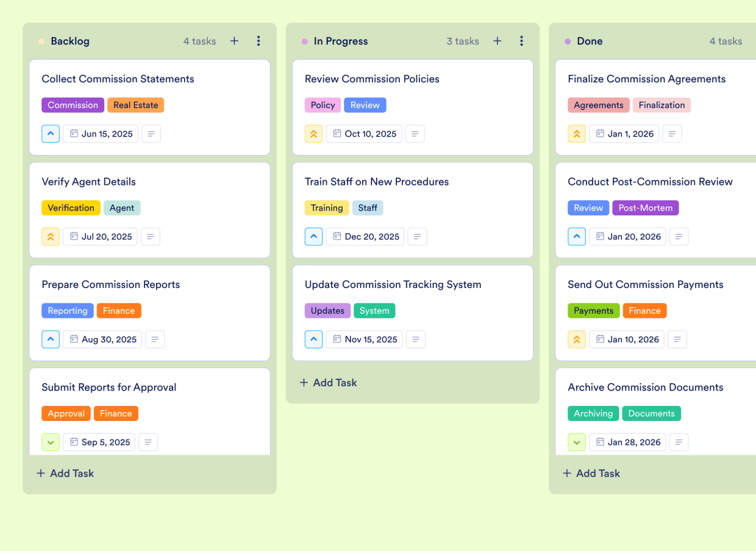Toggle high priority on Send Out Commission Payments
This screenshot has height=551, width=756.
[577, 339]
